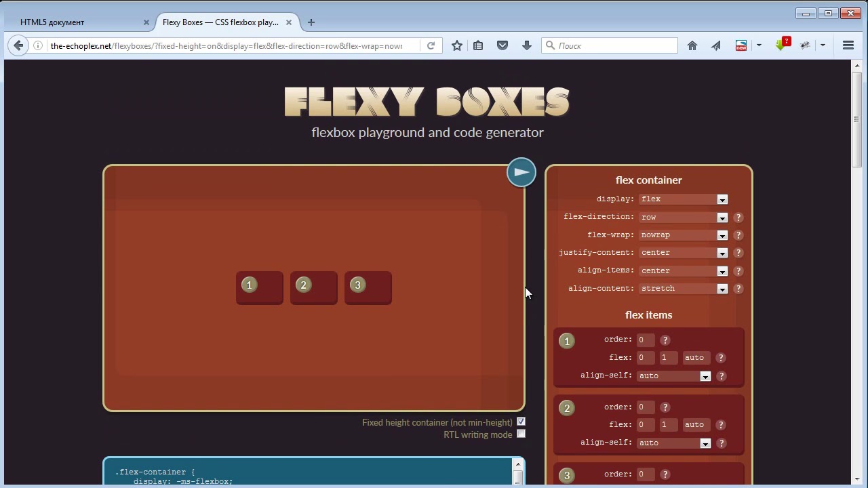This screenshot has height=488, width=868.
Task: Open align-self help for flex item 1
Action: click(x=722, y=376)
